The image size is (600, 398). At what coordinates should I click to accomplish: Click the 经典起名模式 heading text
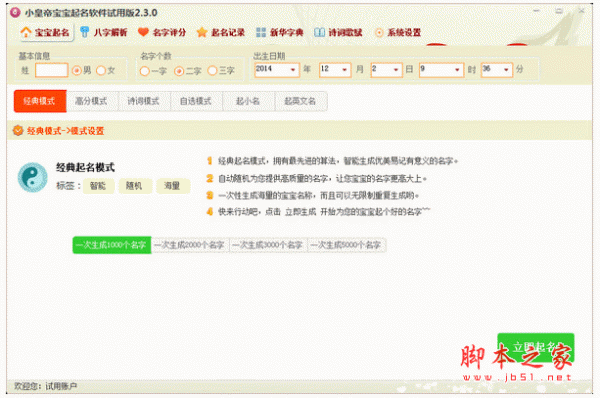pos(85,167)
